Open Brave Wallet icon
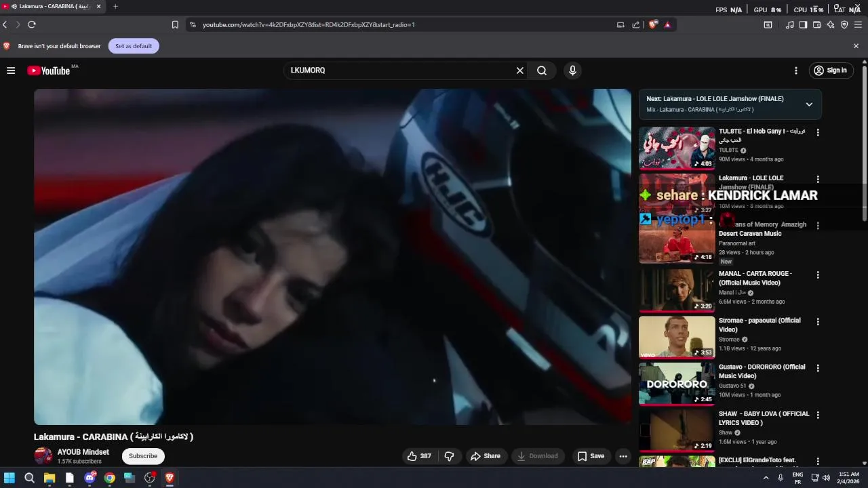The width and height of the screenshot is (868, 488). 817,24
